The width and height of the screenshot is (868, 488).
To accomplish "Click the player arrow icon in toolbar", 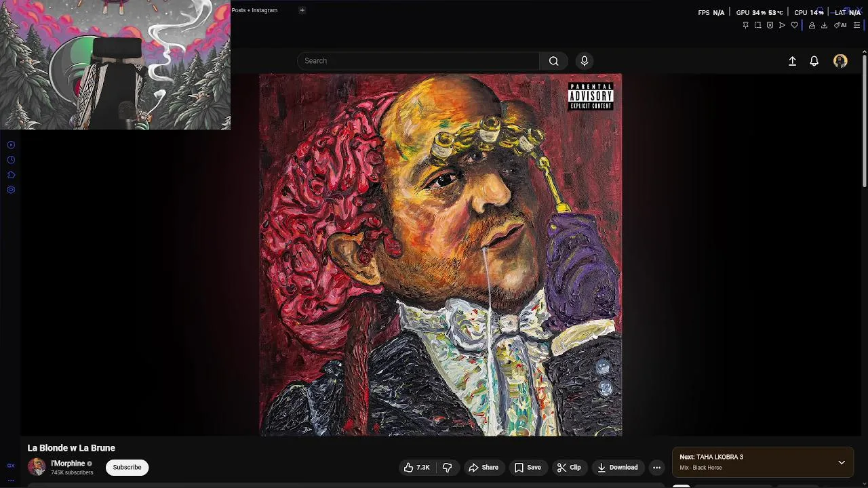I will pyautogui.click(x=782, y=25).
